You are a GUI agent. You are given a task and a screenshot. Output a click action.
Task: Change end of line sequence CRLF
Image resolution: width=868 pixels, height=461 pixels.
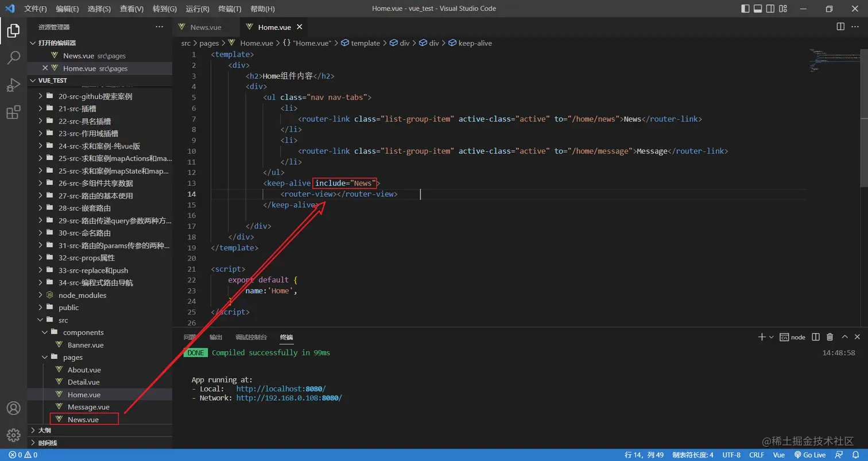(757, 455)
